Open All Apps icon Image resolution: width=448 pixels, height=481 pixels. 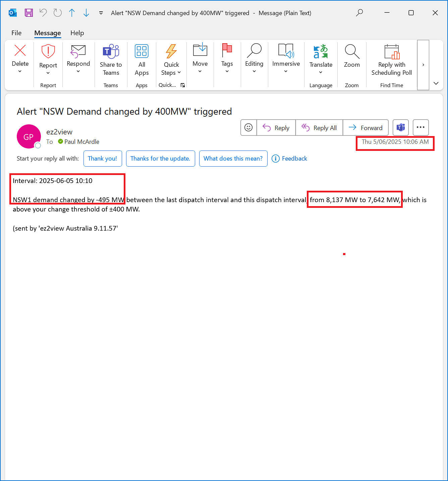point(142,51)
